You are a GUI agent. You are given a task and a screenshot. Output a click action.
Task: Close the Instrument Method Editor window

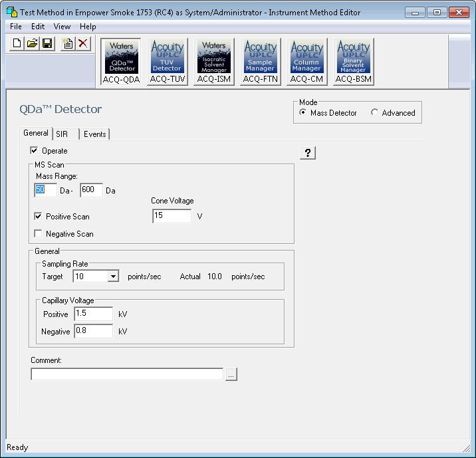459,13
